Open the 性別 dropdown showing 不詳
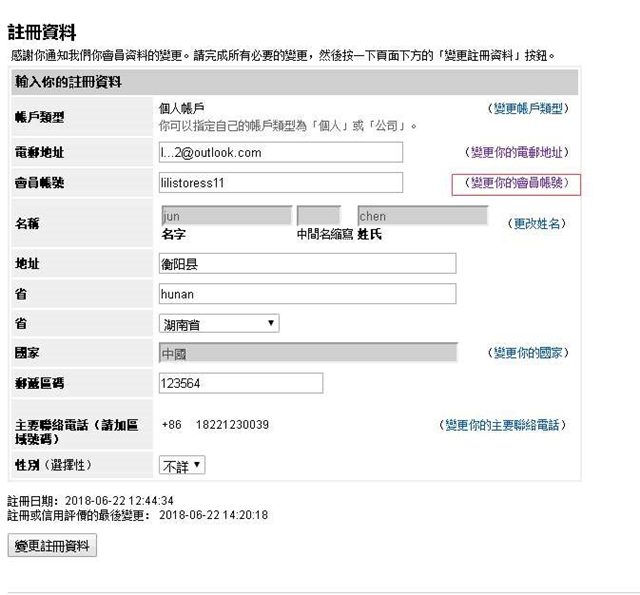Viewport: 640px width, 595px height. tap(182, 465)
